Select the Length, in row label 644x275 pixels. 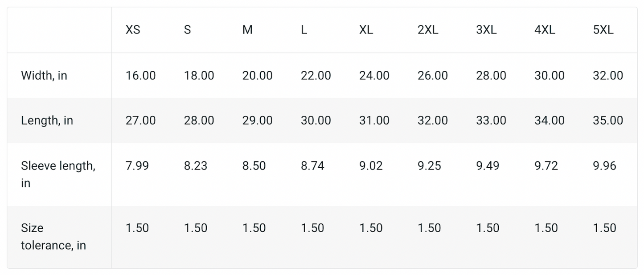click(x=47, y=121)
